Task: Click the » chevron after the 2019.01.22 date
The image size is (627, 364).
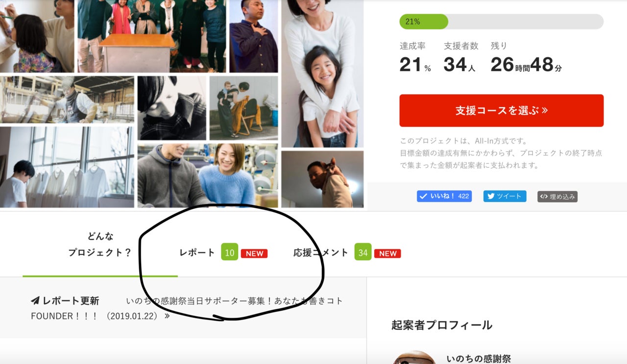Action: click(167, 316)
